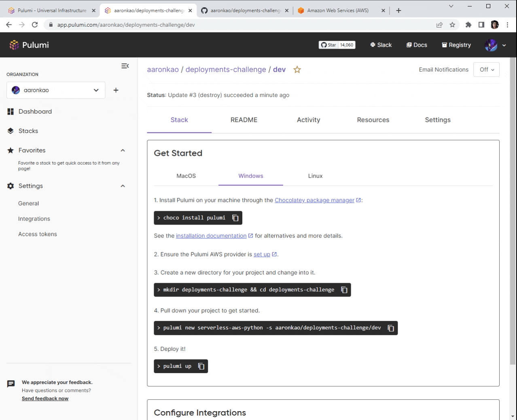Go forward in browser history
The height and width of the screenshot is (420, 517).
pos(22,25)
